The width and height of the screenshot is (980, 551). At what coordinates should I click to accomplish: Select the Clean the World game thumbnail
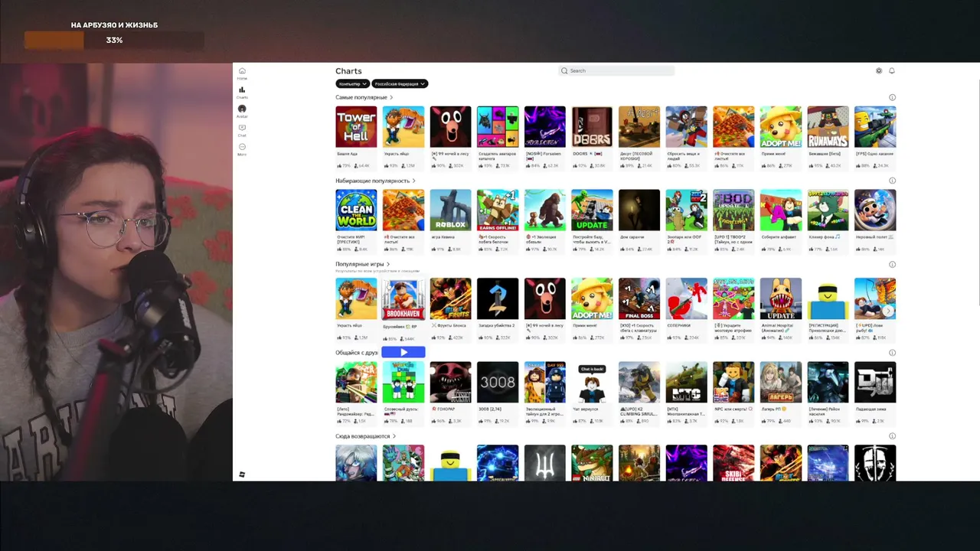(356, 210)
